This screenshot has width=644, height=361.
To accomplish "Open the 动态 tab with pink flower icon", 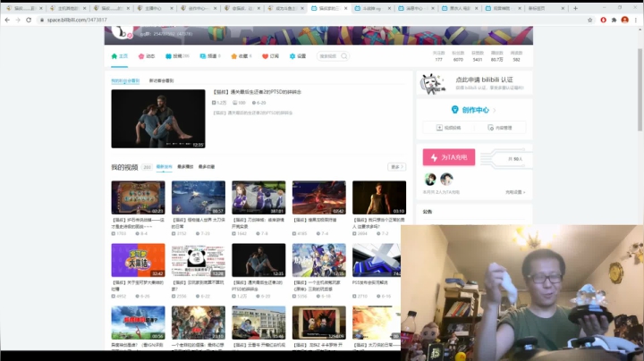I will (147, 56).
